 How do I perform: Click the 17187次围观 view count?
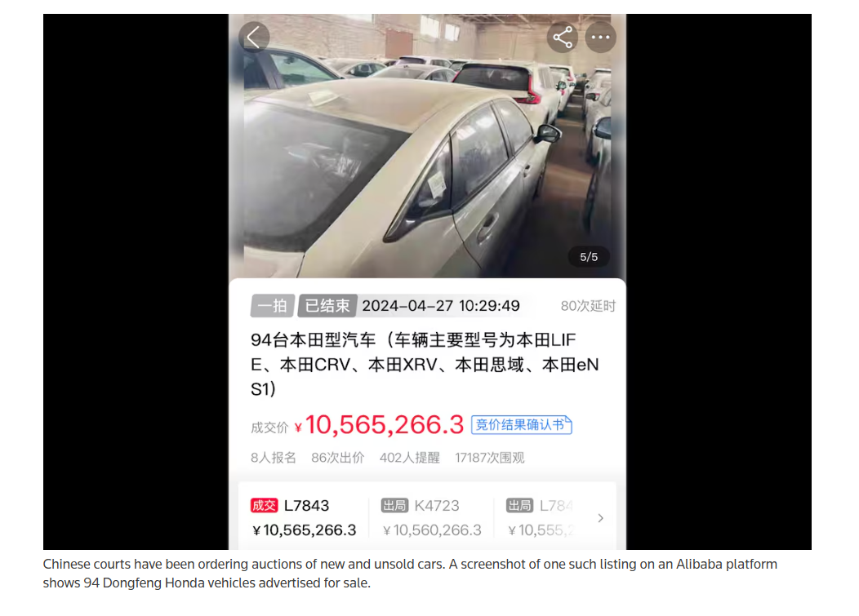coord(490,458)
